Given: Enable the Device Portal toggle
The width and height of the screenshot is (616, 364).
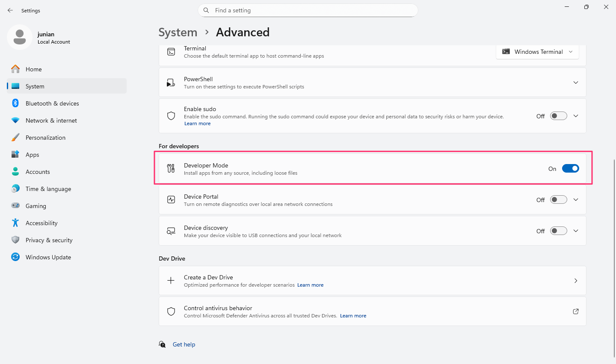Looking at the screenshot, I should click(x=558, y=200).
